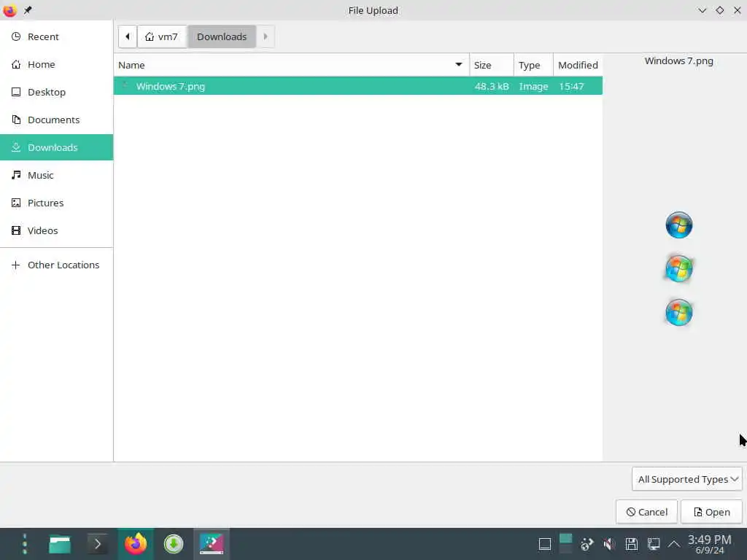Select the Windows 7.png file
This screenshot has height=560, width=747.
tap(357, 86)
